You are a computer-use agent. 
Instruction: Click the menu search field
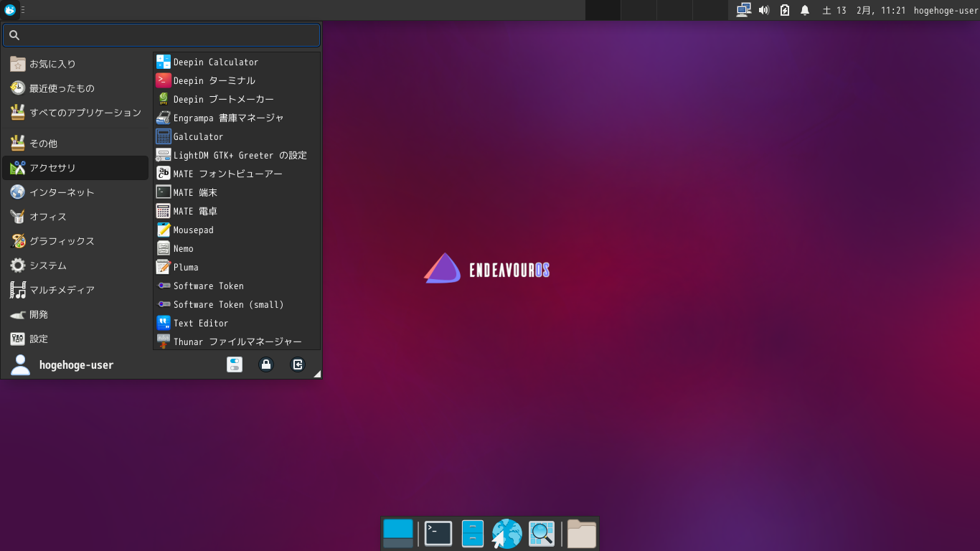[161, 35]
